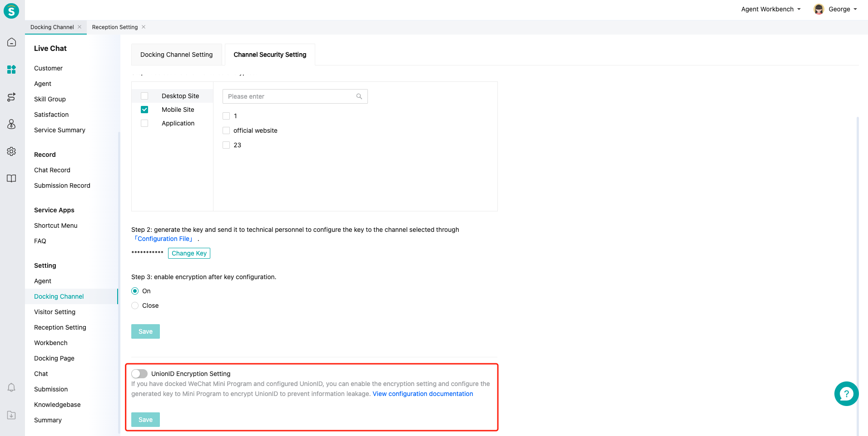Toggle UnionID Encryption Setting switch

(x=139, y=374)
